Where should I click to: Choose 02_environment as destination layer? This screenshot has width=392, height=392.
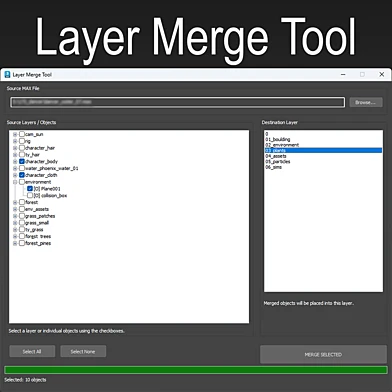tap(323, 145)
